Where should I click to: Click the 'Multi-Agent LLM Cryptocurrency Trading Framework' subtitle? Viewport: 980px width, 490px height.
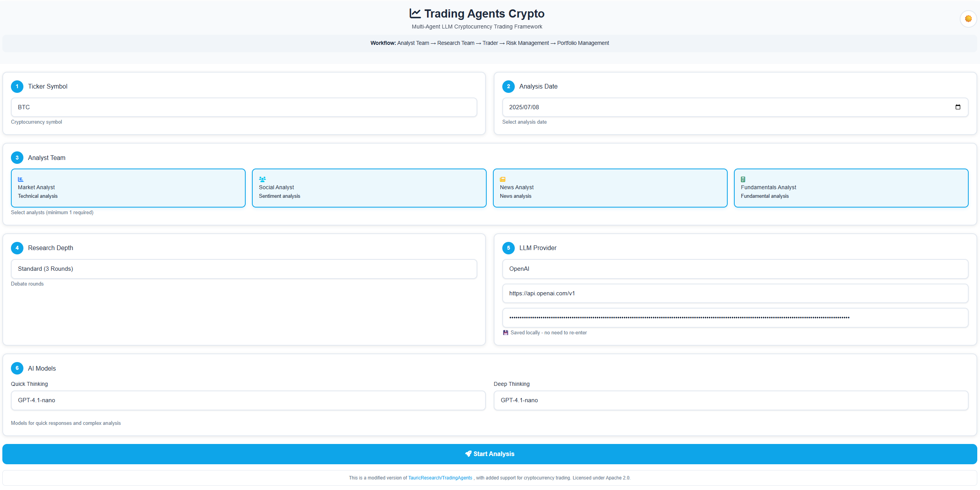tap(477, 27)
